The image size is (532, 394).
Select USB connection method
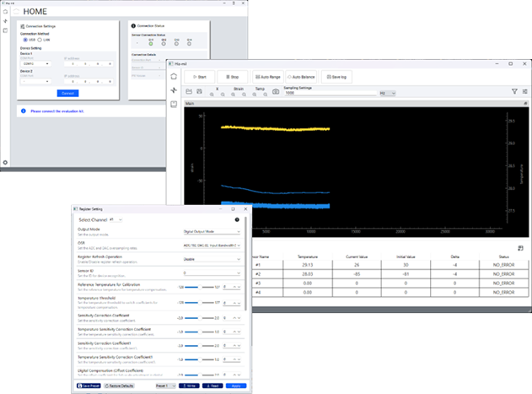click(x=24, y=39)
